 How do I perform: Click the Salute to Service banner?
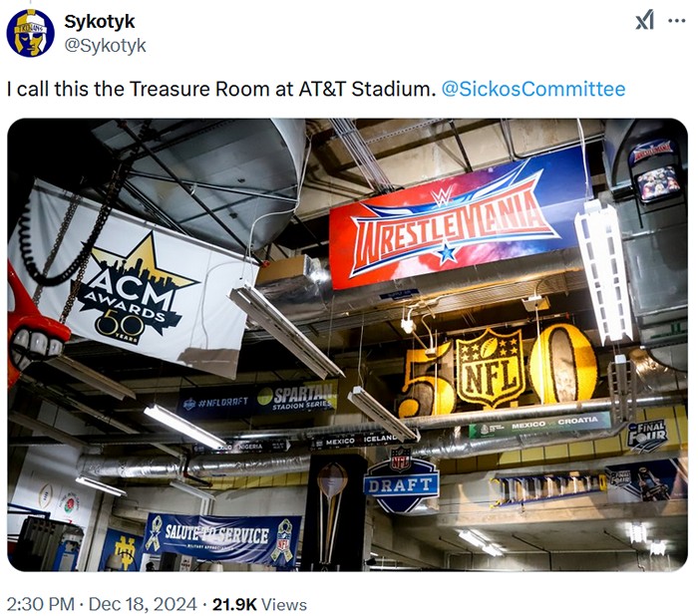click(x=222, y=538)
